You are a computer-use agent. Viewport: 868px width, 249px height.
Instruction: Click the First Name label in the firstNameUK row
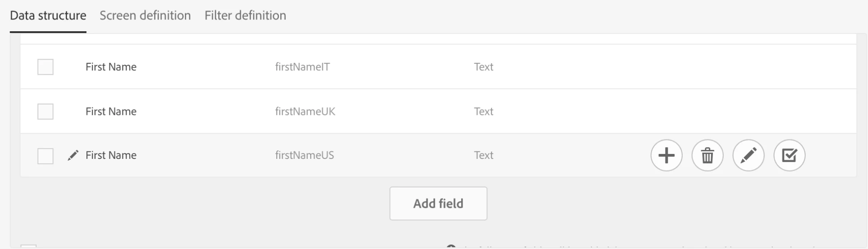tap(111, 111)
